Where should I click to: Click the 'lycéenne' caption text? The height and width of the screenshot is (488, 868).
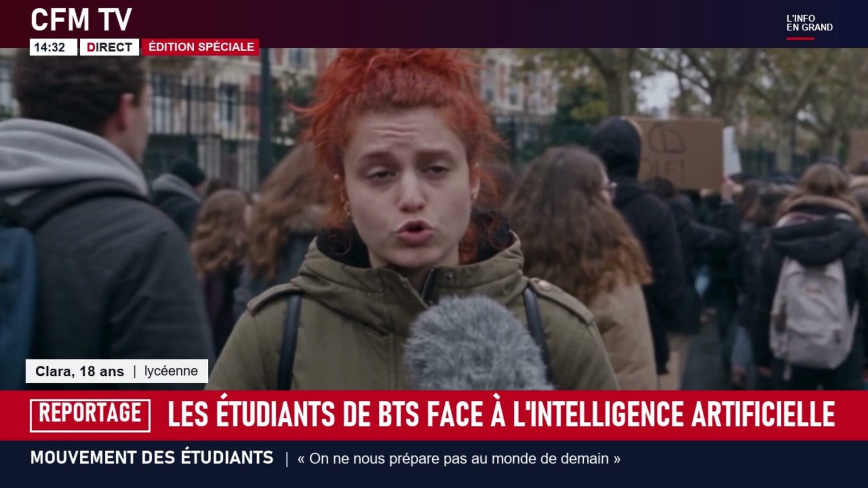pyautogui.click(x=171, y=371)
